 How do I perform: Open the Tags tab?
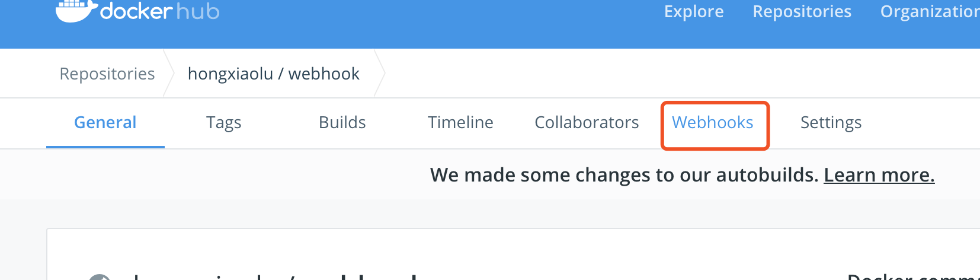[x=224, y=123]
